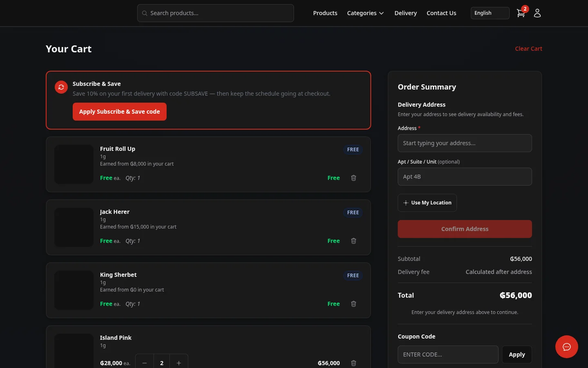
Task: Click the Use My Location button
Action: pos(427,203)
